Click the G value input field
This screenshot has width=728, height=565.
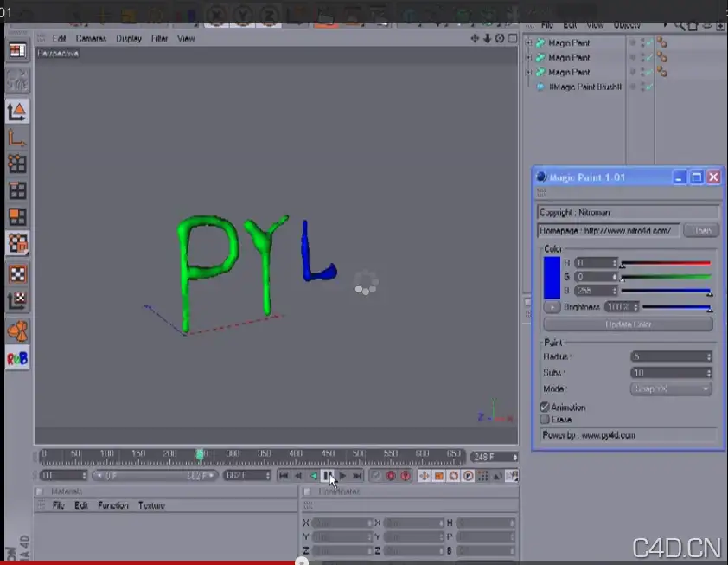point(596,277)
